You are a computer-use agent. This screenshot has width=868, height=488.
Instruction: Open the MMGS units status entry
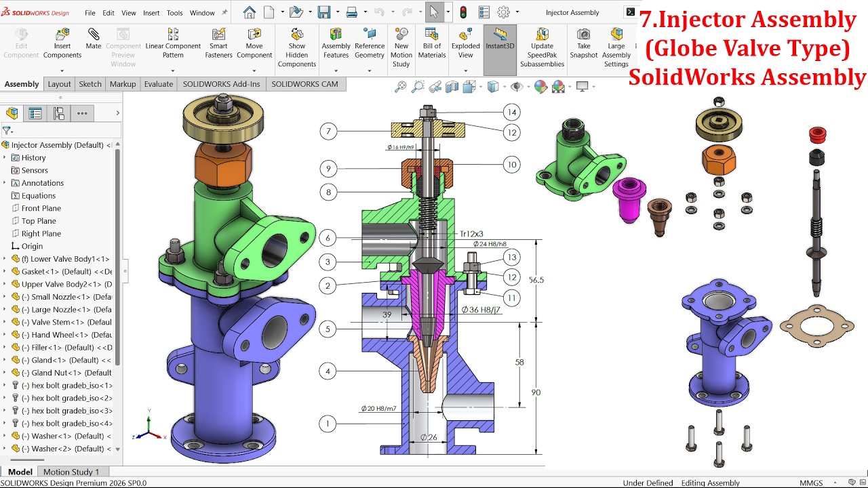click(812, 483)
